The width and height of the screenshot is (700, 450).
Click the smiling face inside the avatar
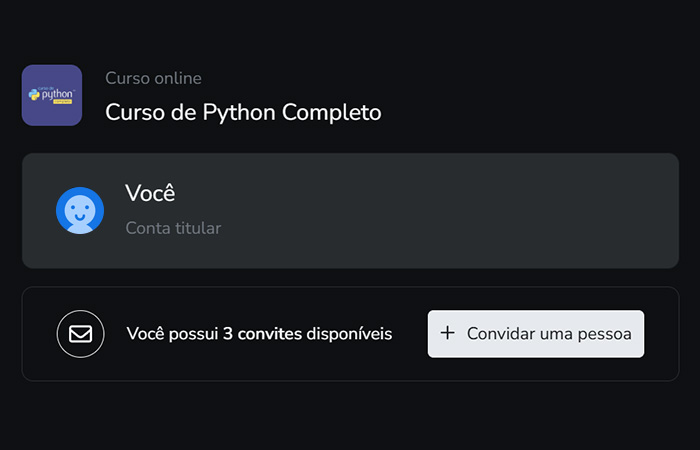(x=80, y=210)
